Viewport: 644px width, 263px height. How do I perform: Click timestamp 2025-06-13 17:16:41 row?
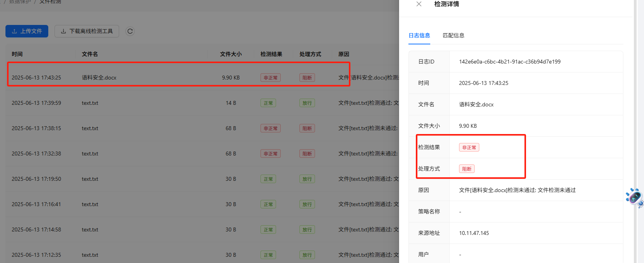tap(36, 204)
